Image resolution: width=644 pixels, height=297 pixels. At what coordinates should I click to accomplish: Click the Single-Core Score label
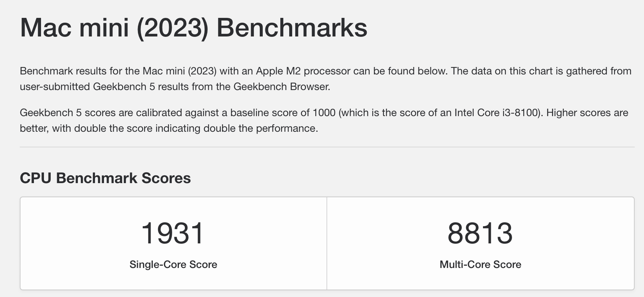click(173, 264)
